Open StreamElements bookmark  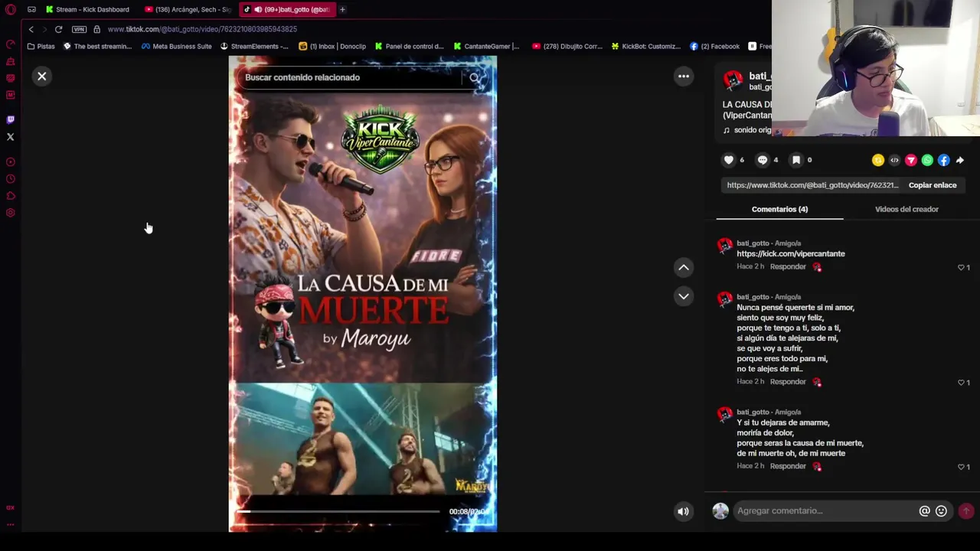[254, 46]
